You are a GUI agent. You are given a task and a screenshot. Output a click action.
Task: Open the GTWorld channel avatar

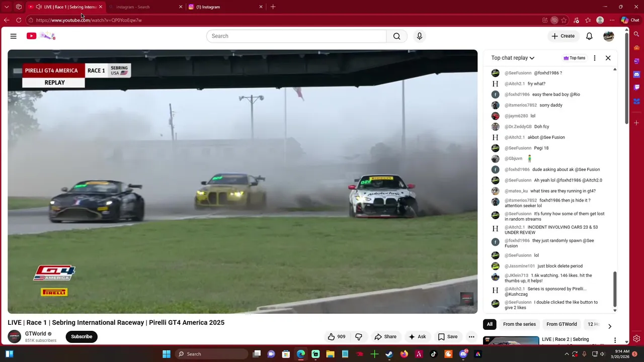[15, 337]
